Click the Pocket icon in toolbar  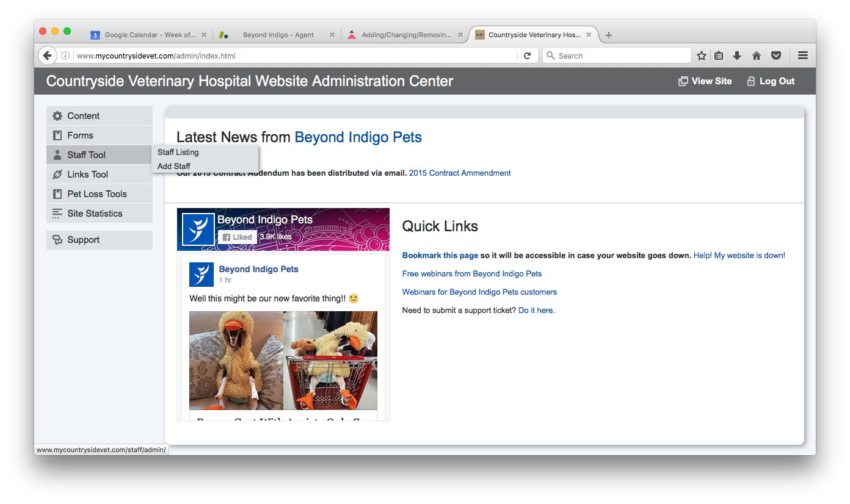pos(776,56)
